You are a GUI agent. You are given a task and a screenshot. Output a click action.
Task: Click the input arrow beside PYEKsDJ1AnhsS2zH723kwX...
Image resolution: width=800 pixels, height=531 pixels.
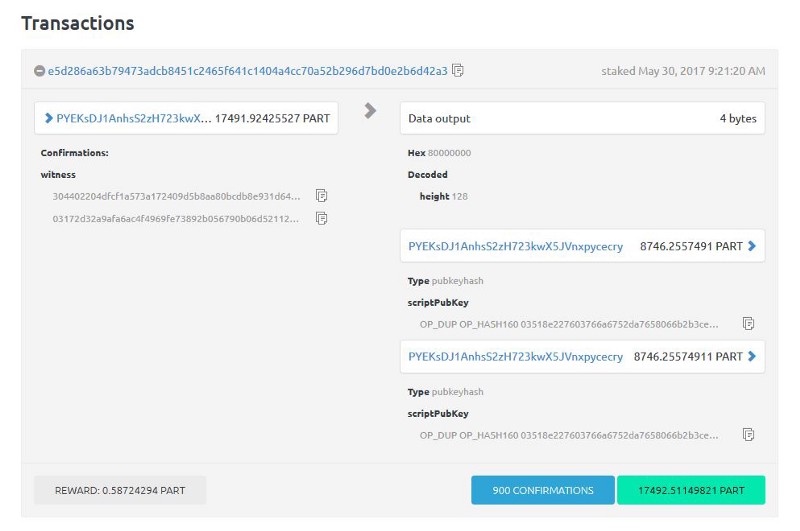(x=48, y=118)
